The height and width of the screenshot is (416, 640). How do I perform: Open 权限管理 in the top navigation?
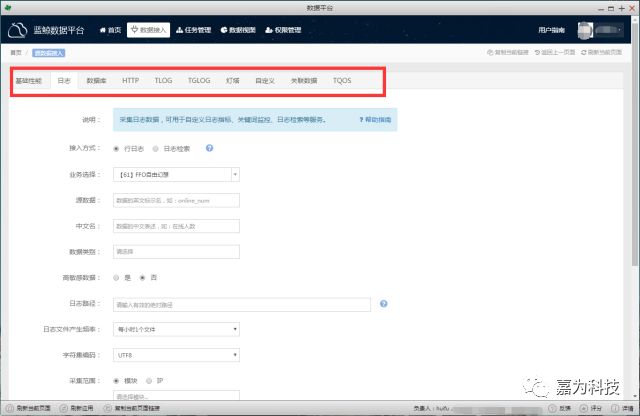tap(283, 30)
